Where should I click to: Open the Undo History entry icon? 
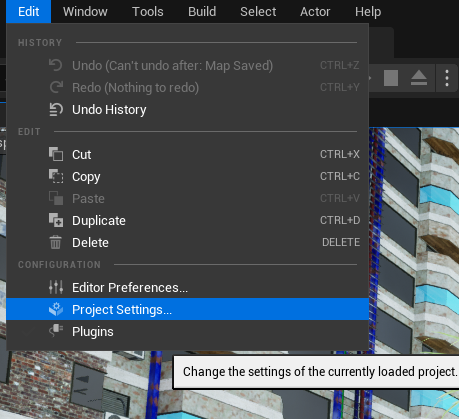(x=56, y=110)
